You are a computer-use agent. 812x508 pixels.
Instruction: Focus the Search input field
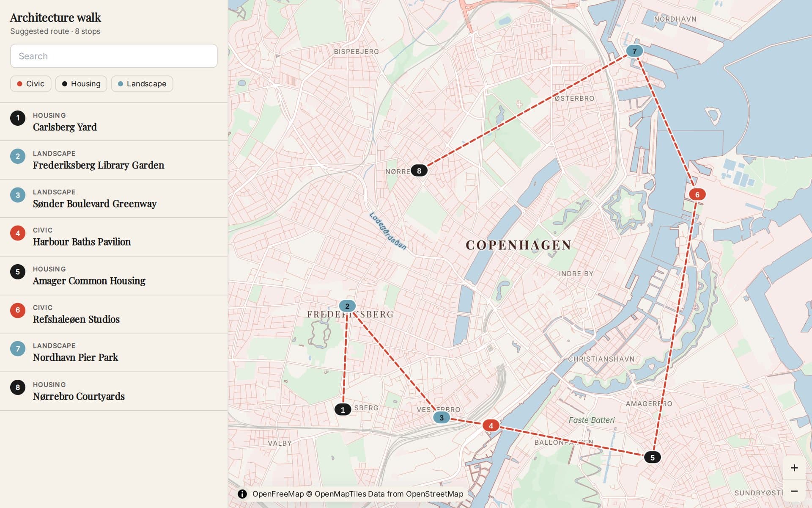coord(114,56)
